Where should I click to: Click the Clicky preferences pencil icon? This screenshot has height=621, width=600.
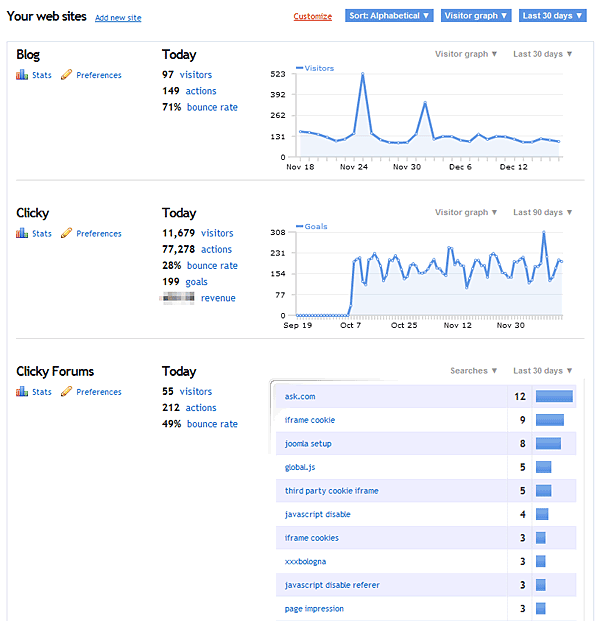click(66, 233)
